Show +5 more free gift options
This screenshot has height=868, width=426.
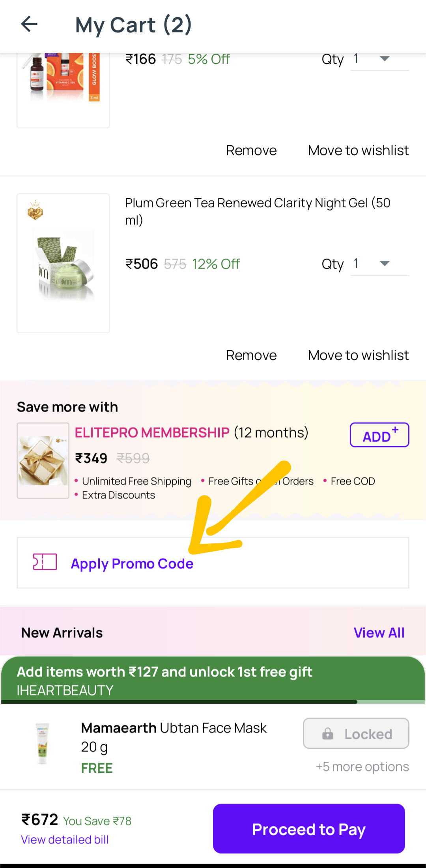(x=362, y=767)
